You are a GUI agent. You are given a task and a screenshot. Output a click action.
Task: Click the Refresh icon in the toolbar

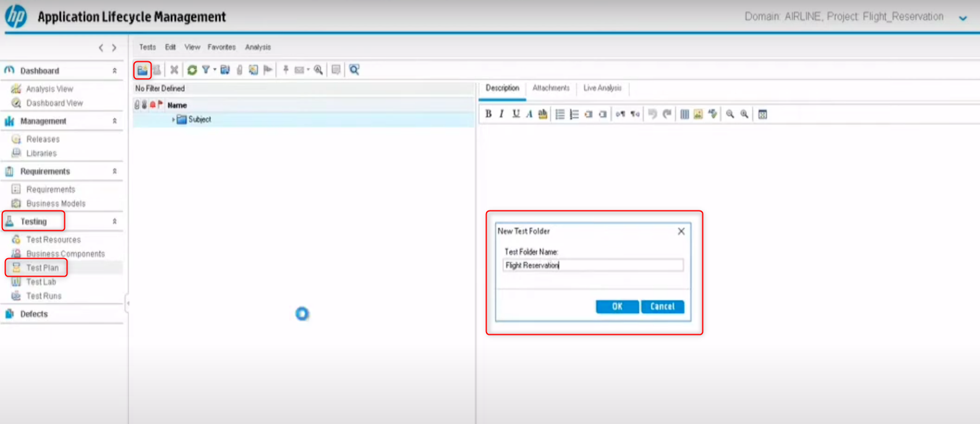point(192,70)
